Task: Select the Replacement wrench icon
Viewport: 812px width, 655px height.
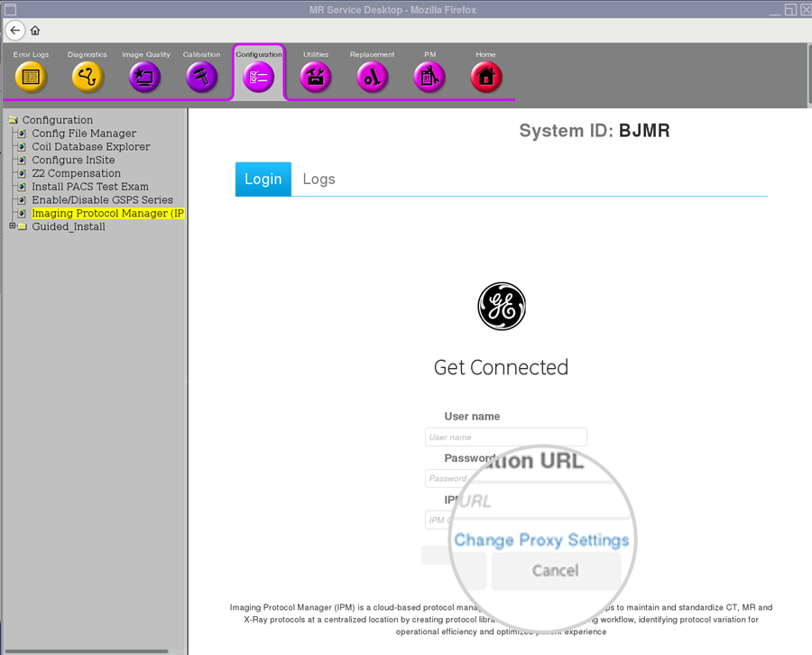Action: [x=372, y=77]
